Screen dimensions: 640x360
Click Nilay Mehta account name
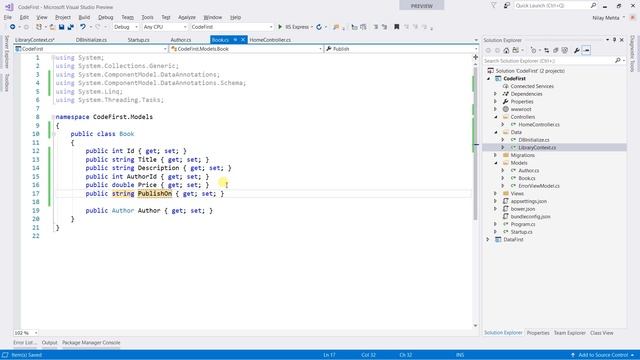pyautogui.click(x=607, y=18)
